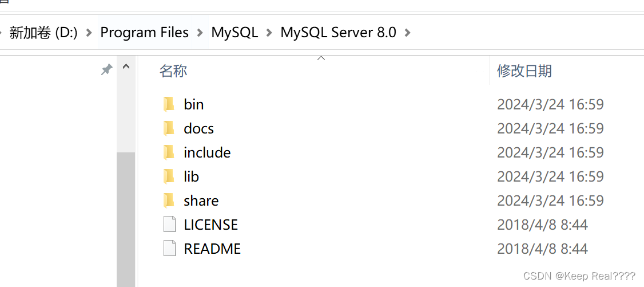Click the modified date of LICENSE file
Viewport: 644px width, 287px height.
543,225
